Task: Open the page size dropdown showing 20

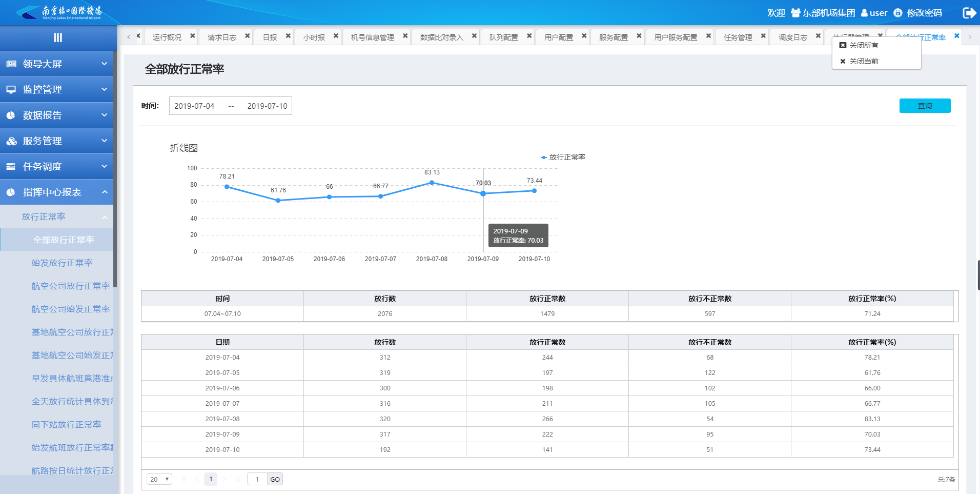Action: pos(159,479)
